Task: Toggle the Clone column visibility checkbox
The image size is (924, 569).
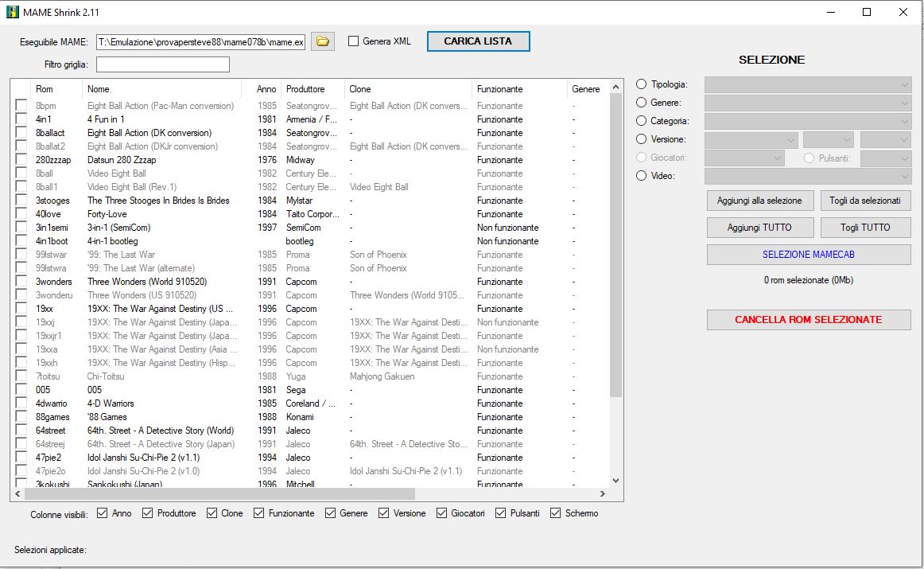Action: tap(212, 513)
